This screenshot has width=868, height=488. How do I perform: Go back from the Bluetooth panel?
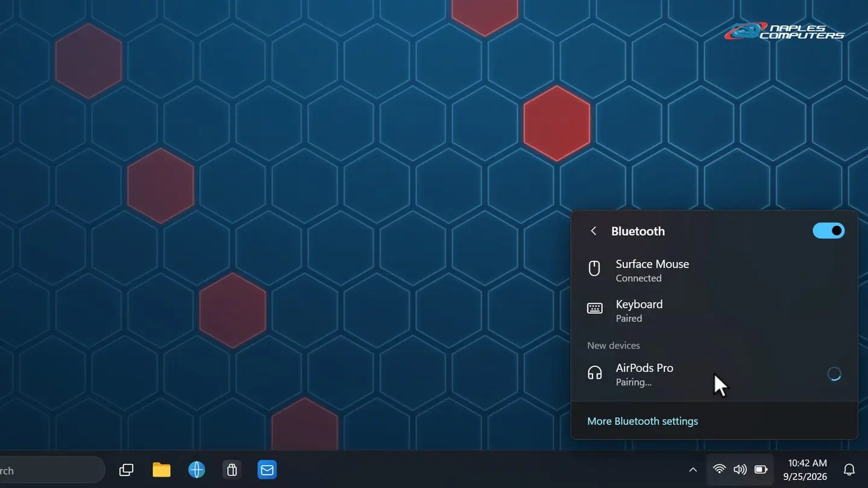tap(594, 231)
